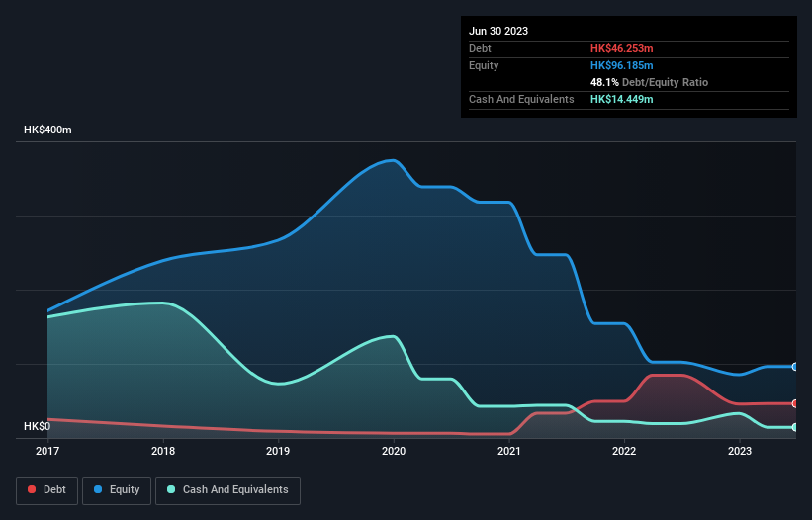The height and width of the screenshot is (520, 812).
Task: Click the red Debt endpoint marker
Action: pos(795,403)
